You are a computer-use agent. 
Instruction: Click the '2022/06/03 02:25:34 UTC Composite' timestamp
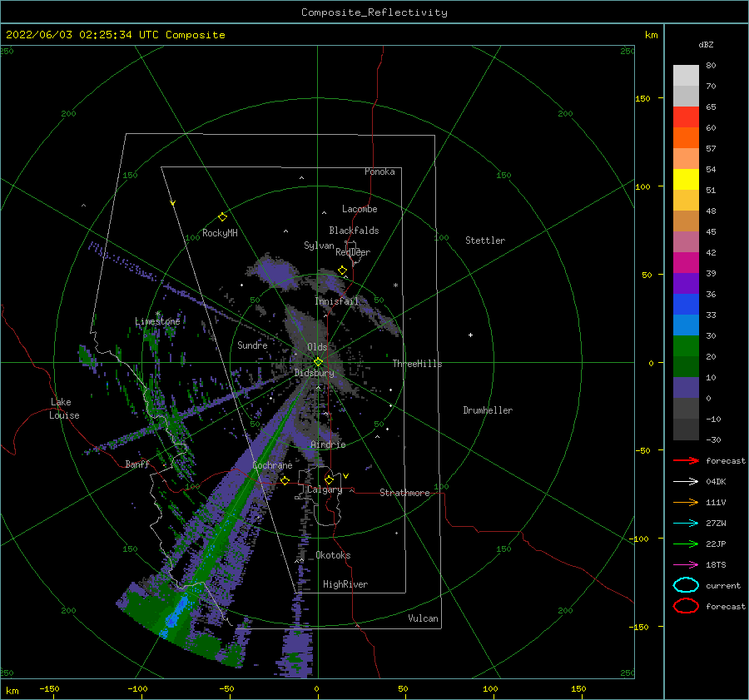click(x=115, y=35)
